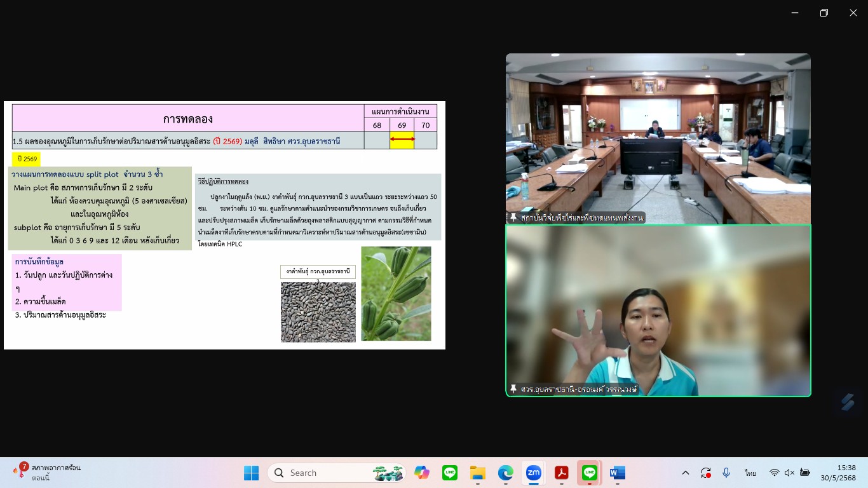Click the floating icon at bottom-right corner

pos(847,402)
